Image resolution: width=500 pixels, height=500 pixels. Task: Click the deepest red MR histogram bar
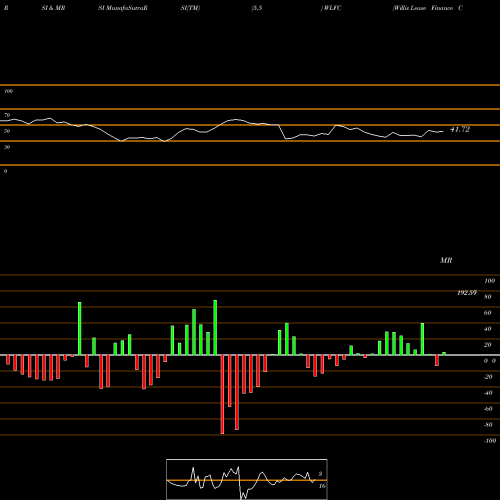222,394
